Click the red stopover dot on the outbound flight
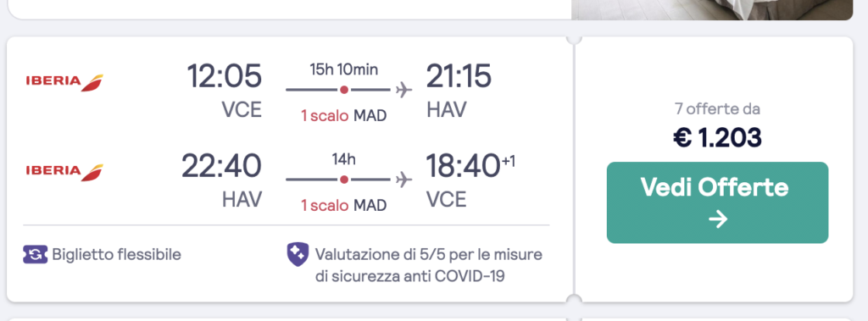868x321 pixels. click(344, 90)
